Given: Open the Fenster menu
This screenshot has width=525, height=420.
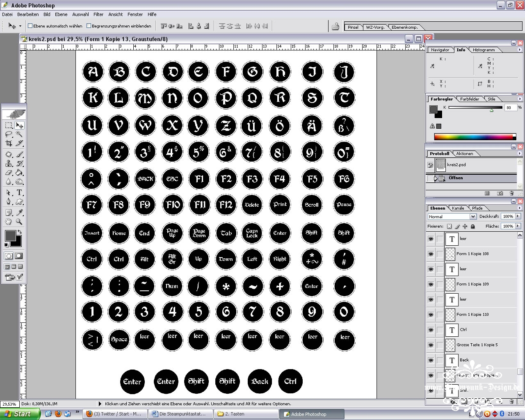Looking at the screenshot, I should coord(135,14).
